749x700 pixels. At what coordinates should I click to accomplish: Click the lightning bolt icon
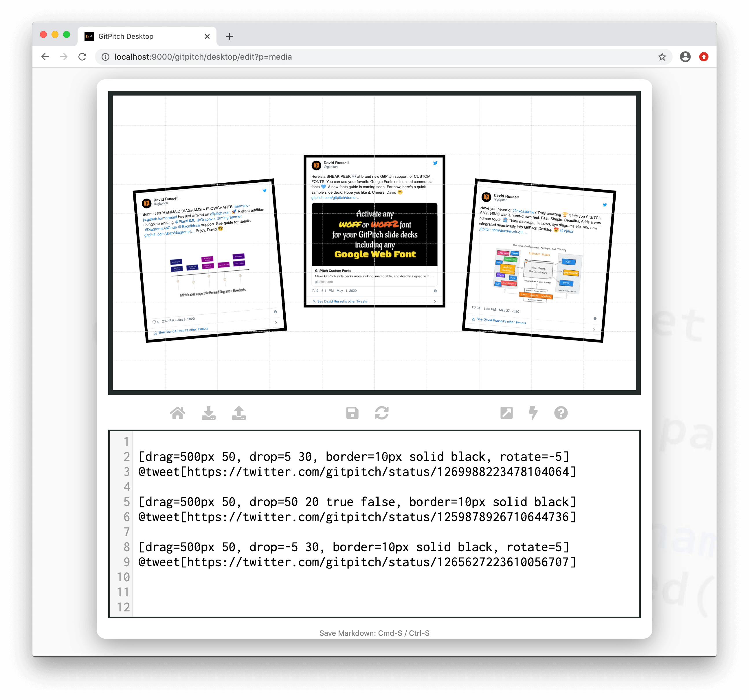tap(533, 413)
